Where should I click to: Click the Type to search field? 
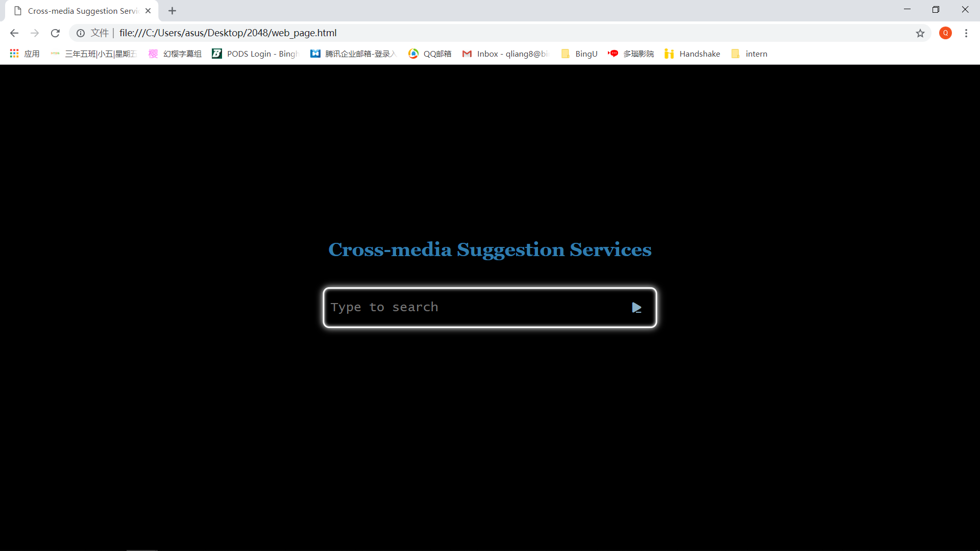pyautogui.click(x=475, y=308)
